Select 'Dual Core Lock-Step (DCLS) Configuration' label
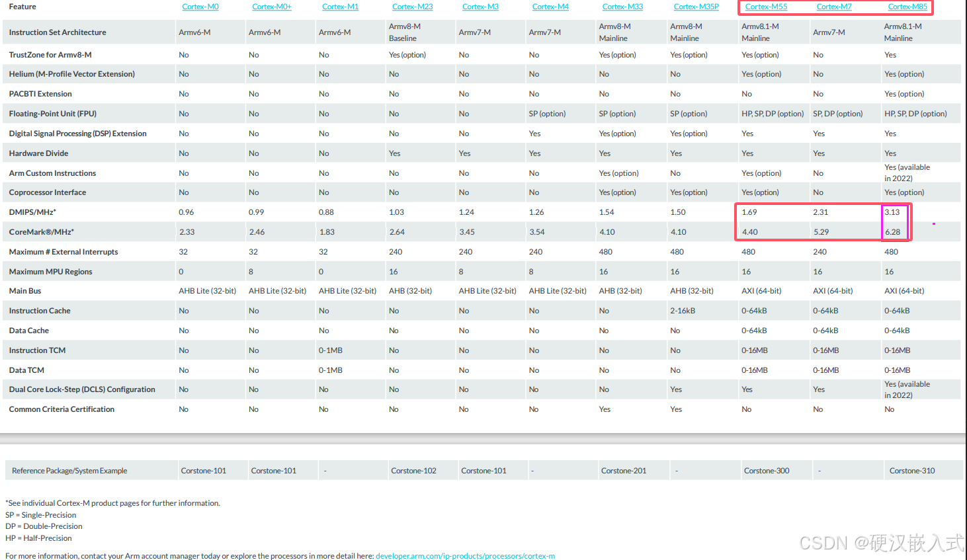 pos(82,389)
